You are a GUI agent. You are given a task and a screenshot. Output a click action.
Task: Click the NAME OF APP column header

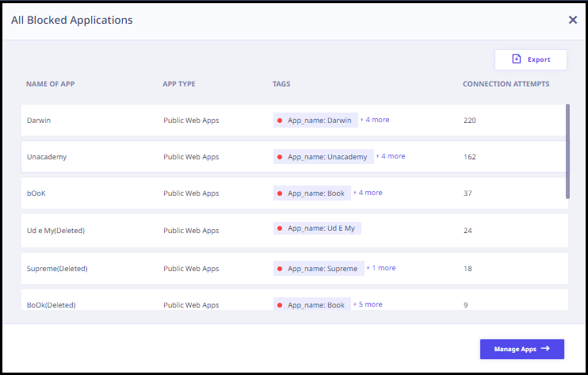[x=50, y=84]
